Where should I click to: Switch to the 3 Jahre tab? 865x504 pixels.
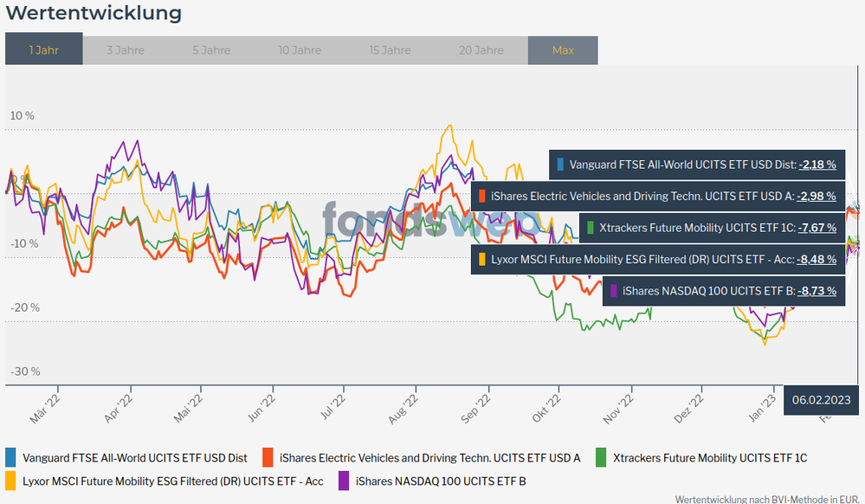(126, 50)
